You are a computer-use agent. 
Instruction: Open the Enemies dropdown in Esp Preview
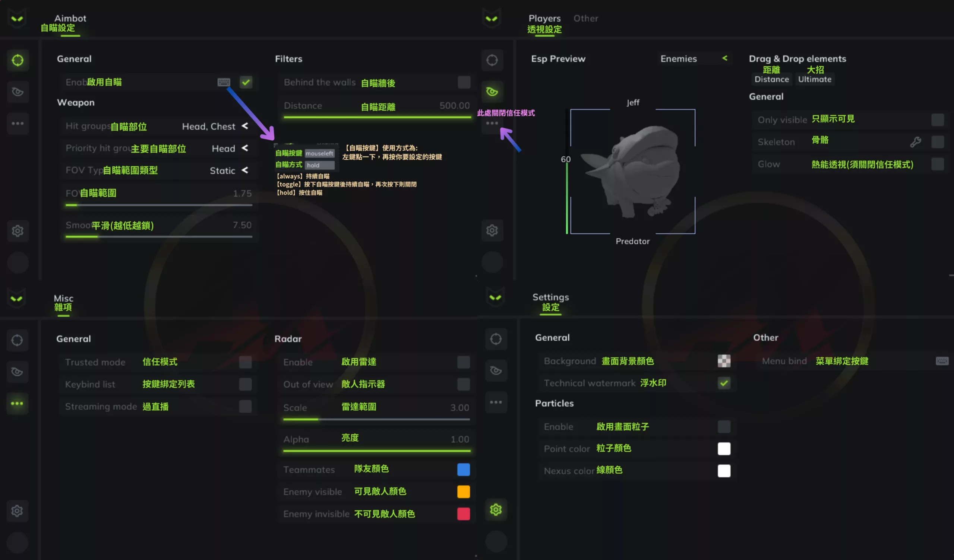(693, 59)
